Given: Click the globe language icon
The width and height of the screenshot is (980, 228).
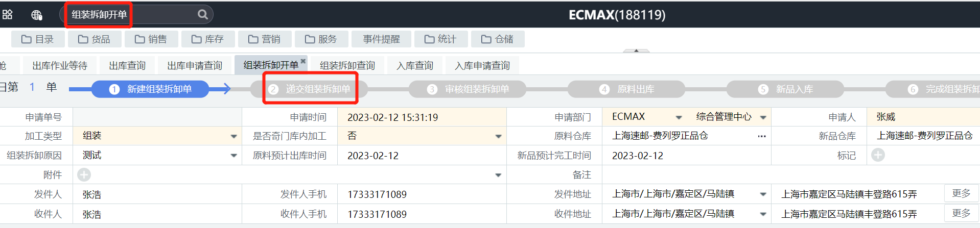Looking at the screenshot, I should pos(36,15).
